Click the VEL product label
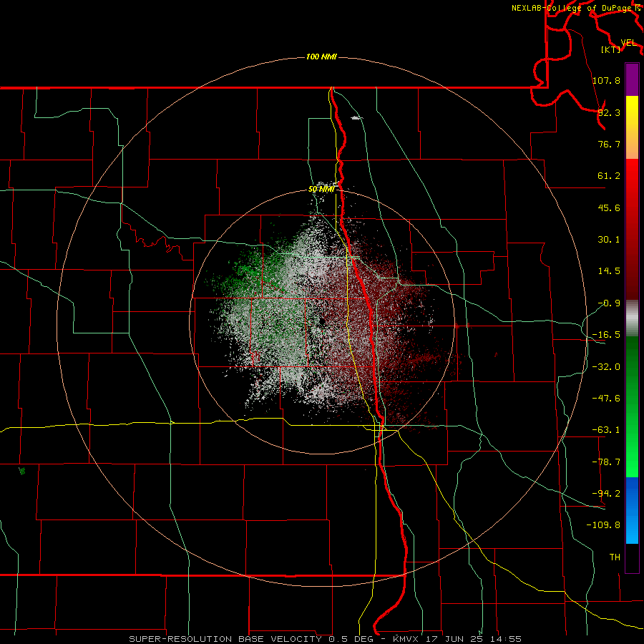The width and height of the screenshot is (644, 644). pyautogui.click(x=628, y=43)
